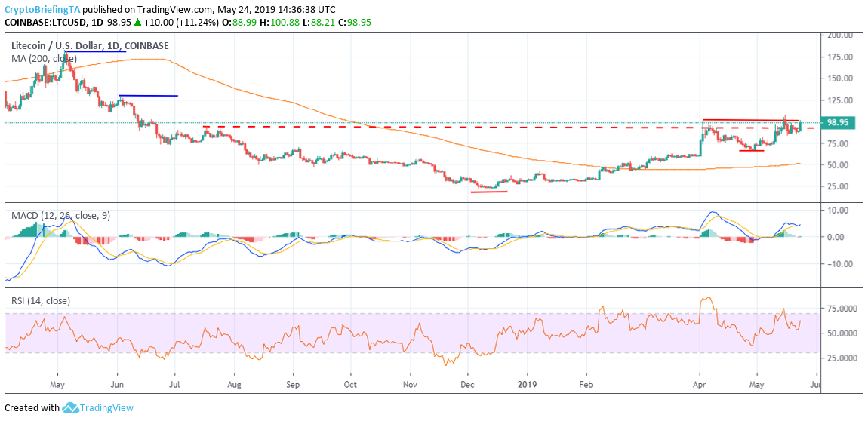Click the Oct label on time axis
Image resolution: width=868 pixels, height=421 pixels.
click(350, 383)
